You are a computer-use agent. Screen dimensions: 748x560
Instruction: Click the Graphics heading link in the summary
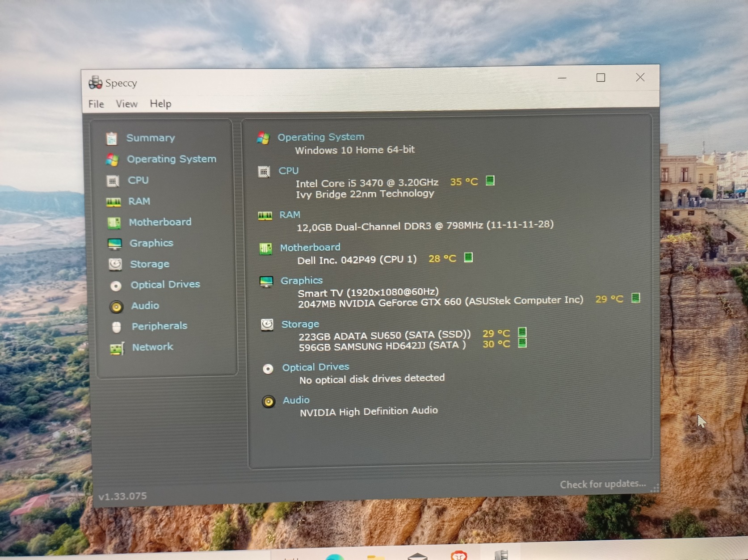click(302, 280)
